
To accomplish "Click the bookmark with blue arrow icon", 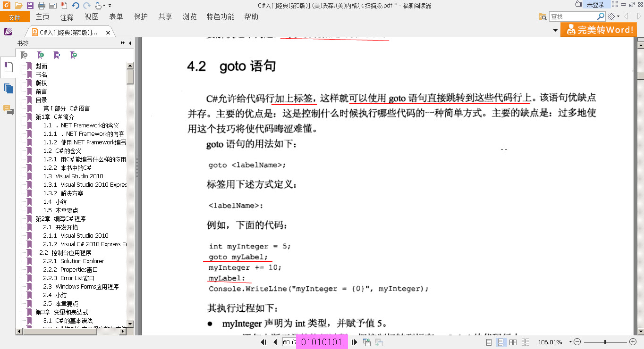I will point(57,55).
